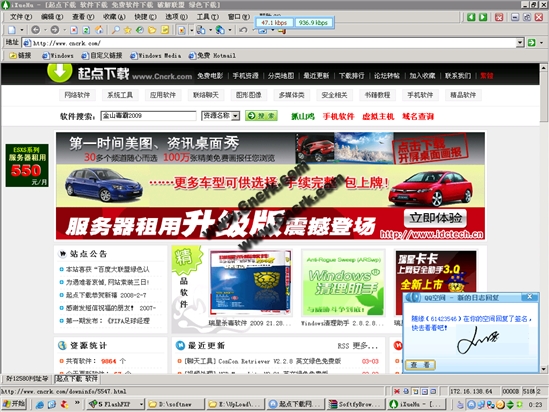Go forward with the Forward arrow icon

tap(55, 30)
